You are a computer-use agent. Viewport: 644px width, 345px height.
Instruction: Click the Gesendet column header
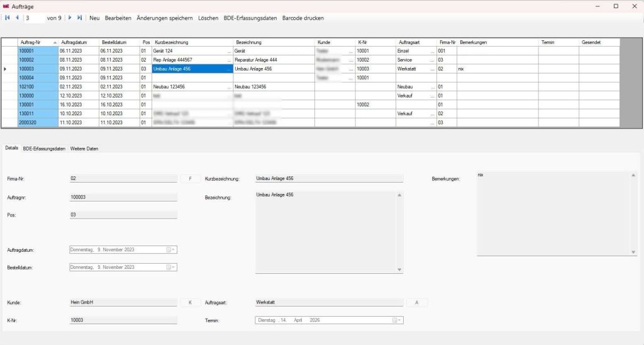(x=599, y=42)
